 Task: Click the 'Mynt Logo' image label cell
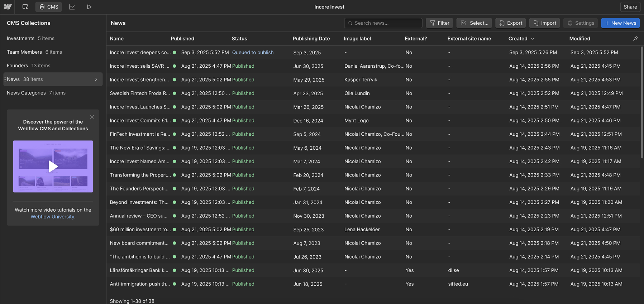[x=357, y=120]
